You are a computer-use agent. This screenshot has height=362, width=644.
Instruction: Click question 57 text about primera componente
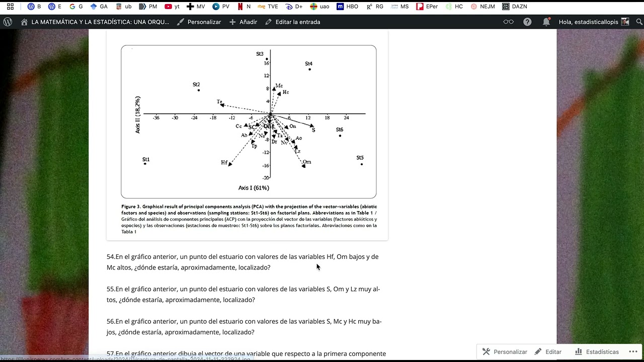click(x=246, y=354)
